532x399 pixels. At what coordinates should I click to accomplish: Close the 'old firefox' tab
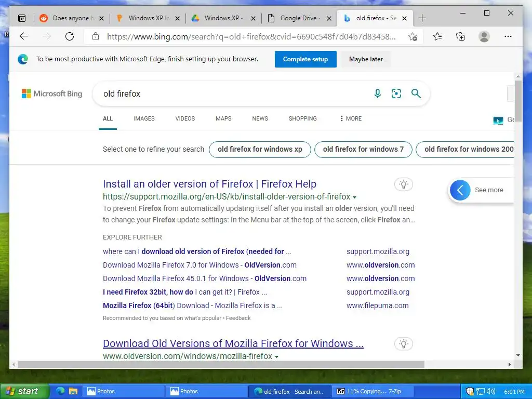pyautogui.click(x=404, y=18)
